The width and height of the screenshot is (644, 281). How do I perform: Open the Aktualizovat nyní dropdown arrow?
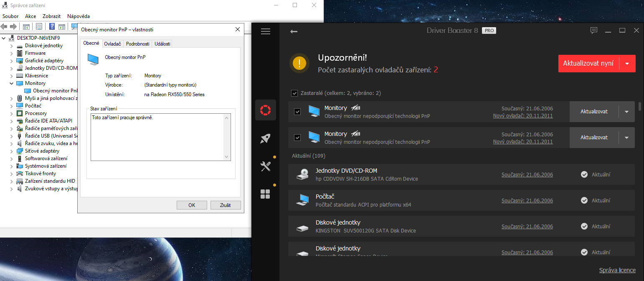coord(627,64)
